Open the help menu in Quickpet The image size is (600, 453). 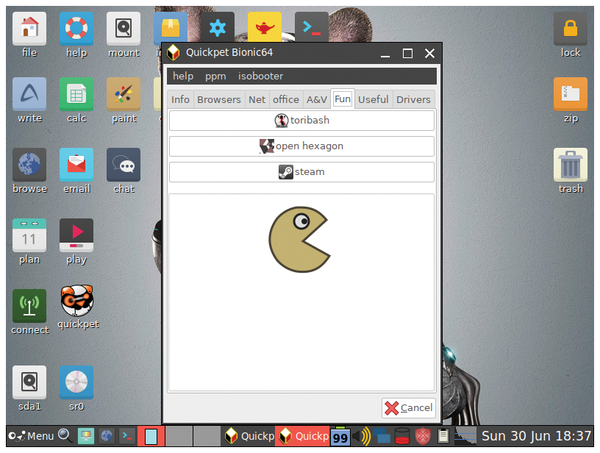point(183,76)
